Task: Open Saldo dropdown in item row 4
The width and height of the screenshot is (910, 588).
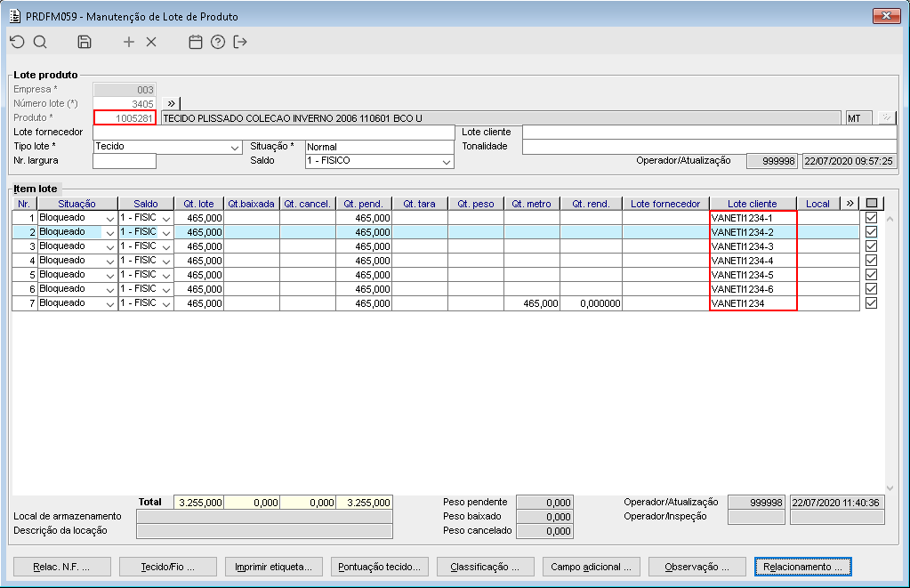Action: coord(166,261)
